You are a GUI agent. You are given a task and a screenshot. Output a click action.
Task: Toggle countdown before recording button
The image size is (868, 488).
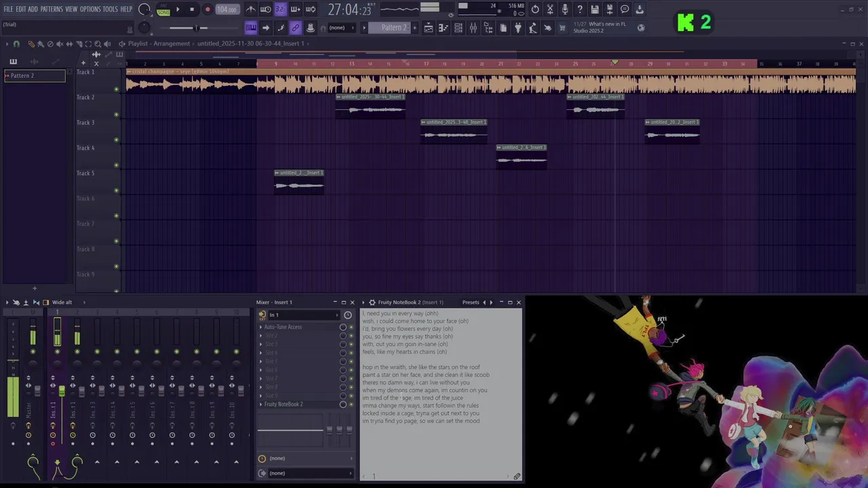(280, 9)
